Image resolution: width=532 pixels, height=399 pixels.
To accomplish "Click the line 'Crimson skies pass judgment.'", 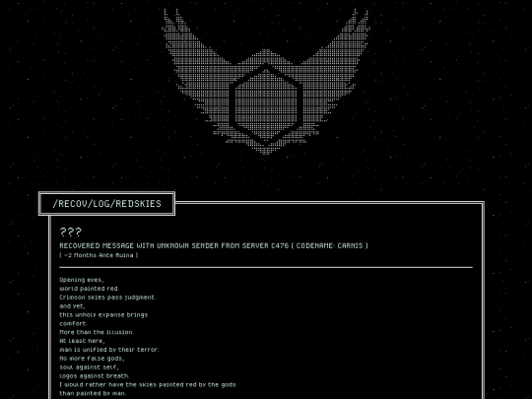I will click(x=107, y=298).
